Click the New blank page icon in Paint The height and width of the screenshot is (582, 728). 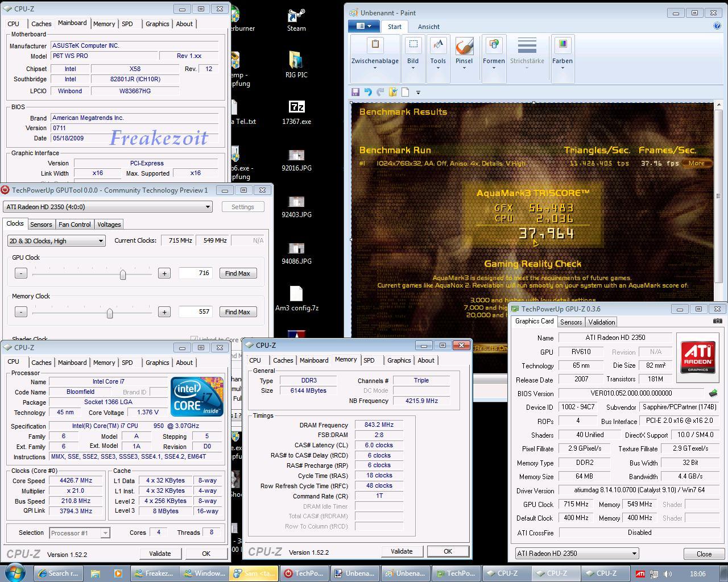coord(406,92)
